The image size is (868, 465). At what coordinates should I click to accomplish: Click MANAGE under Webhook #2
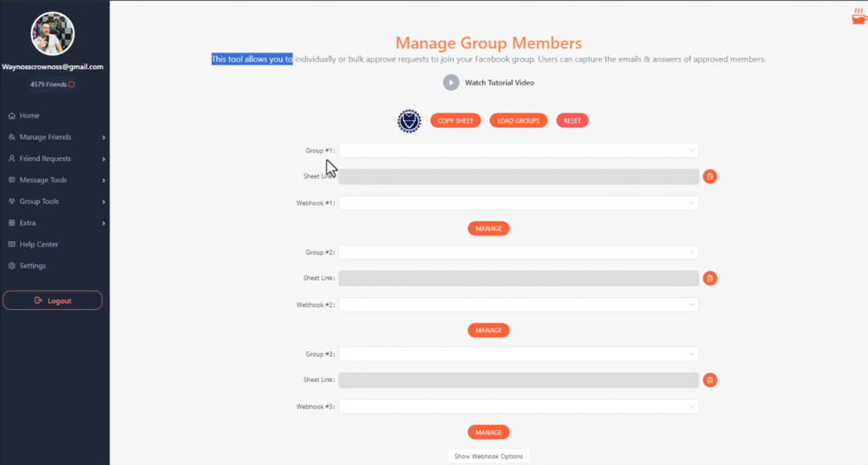tap(488, 330)
